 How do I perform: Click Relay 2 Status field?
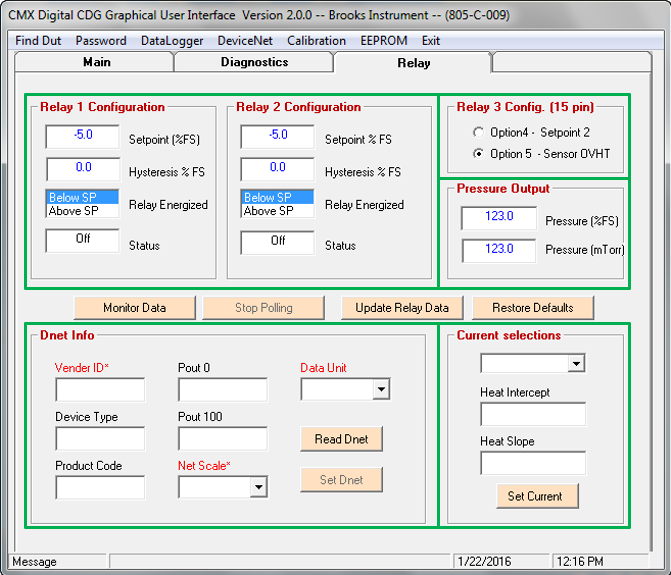[x=277, y=242]
